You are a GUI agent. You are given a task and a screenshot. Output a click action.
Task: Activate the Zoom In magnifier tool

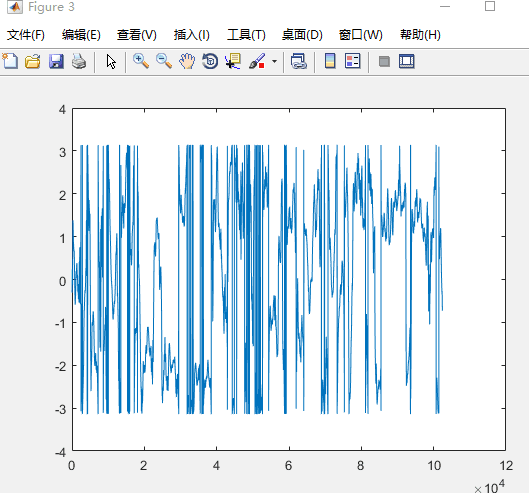click(141, 61)
